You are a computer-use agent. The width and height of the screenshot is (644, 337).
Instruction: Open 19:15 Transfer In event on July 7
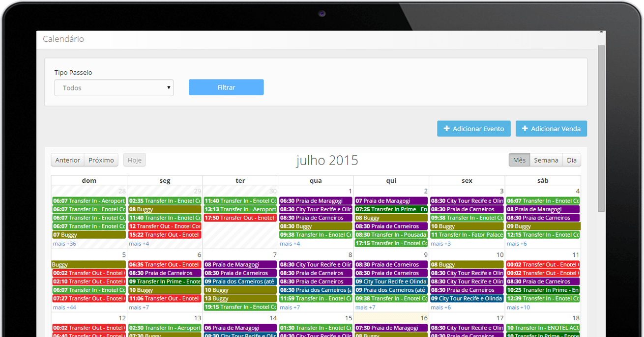(x=240, y=307)
